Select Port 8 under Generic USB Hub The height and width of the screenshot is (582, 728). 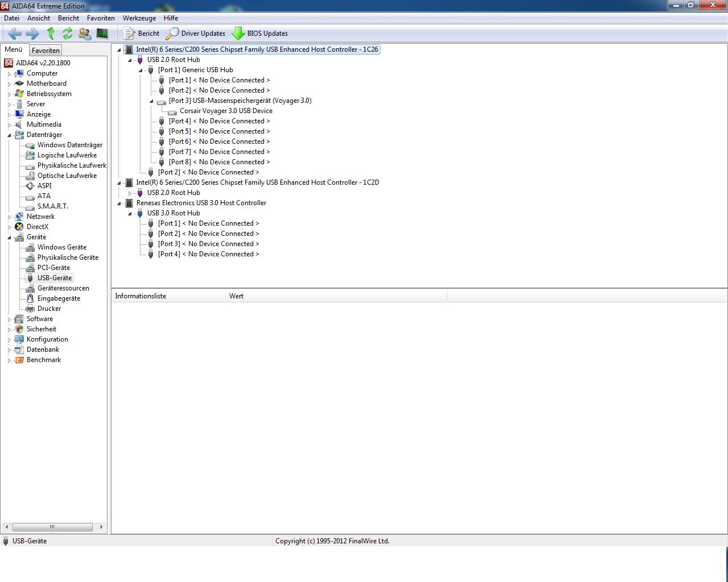tap(219, 162)
